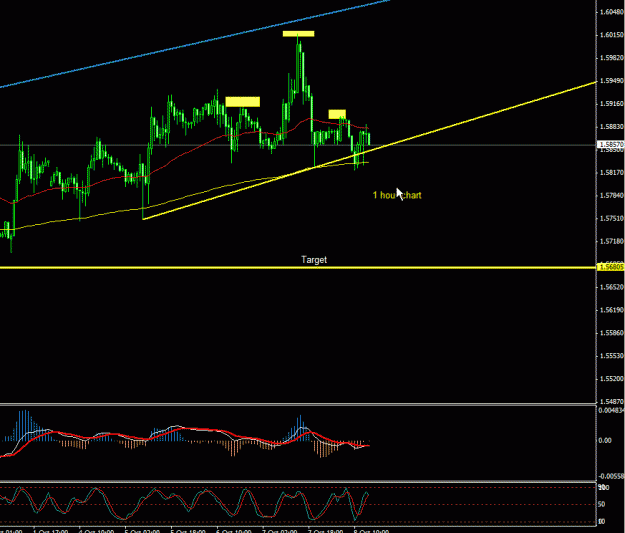Click the 1.59820 price axis label
625x533 pixels.
click(611, 58)
